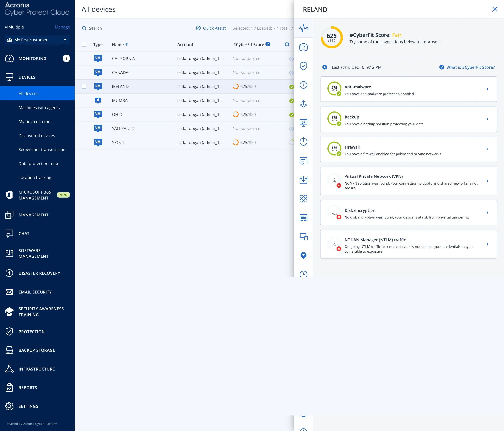Open MICROSOFT 365 MANAGEMENT menu
Image resolution: width=504 pixels, height=431 pixels.
click(x=37, y=195)
